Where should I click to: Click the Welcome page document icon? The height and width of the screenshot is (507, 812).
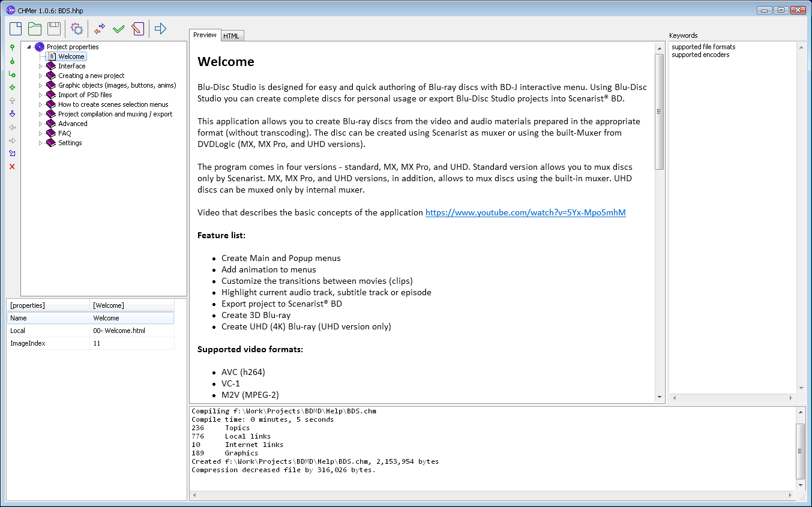click(52, 56)
